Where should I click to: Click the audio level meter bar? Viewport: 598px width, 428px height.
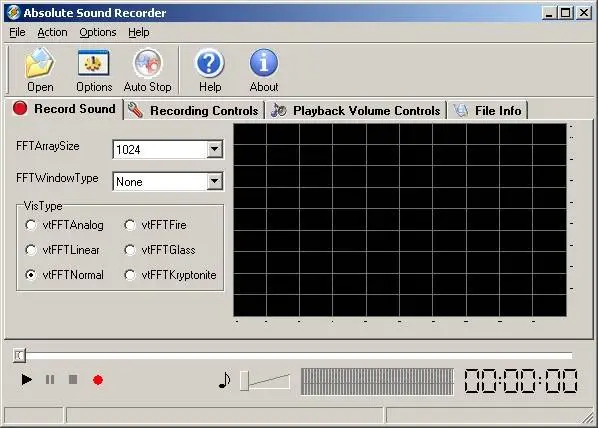tap(377, 381)
